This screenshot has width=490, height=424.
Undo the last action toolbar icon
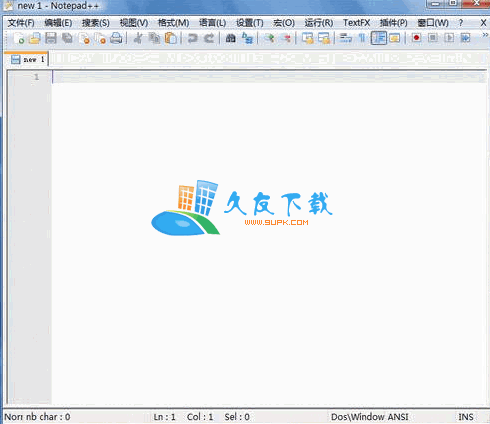click(x=192, y=38)
